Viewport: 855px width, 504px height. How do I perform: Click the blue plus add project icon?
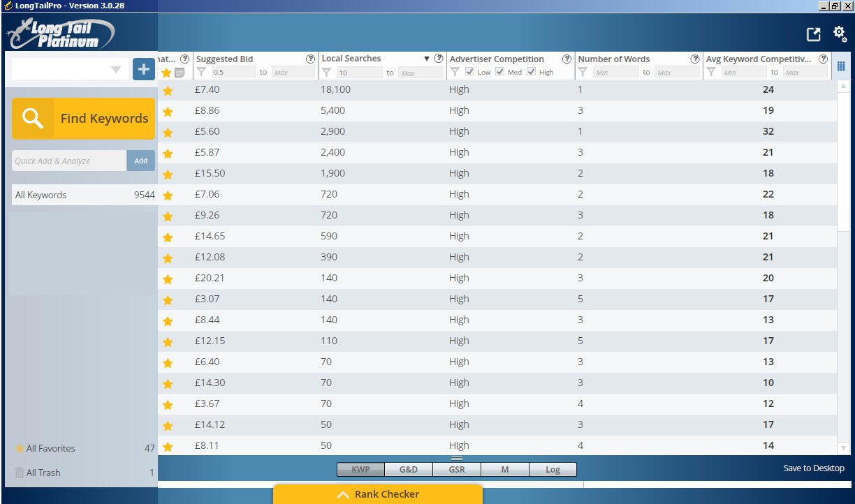144,69
